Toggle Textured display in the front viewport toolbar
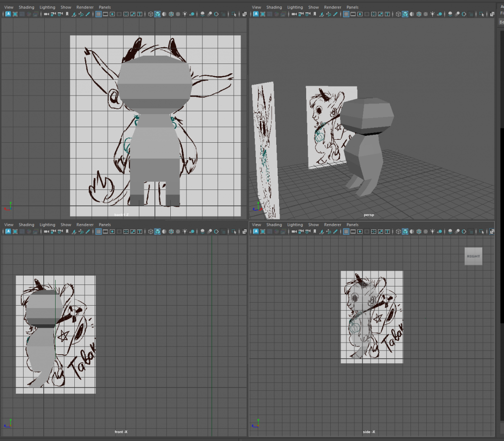 pyautogui.click(x=178, y=231)
